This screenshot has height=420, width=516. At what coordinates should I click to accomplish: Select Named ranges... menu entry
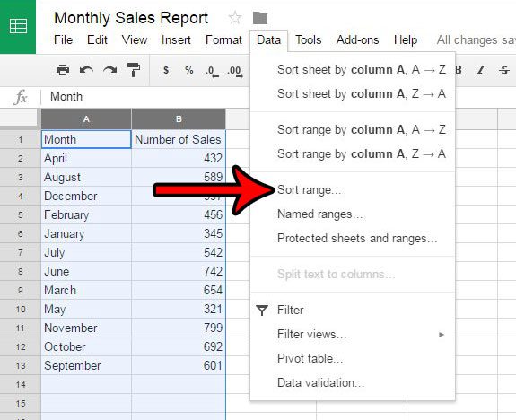point(353,214)
